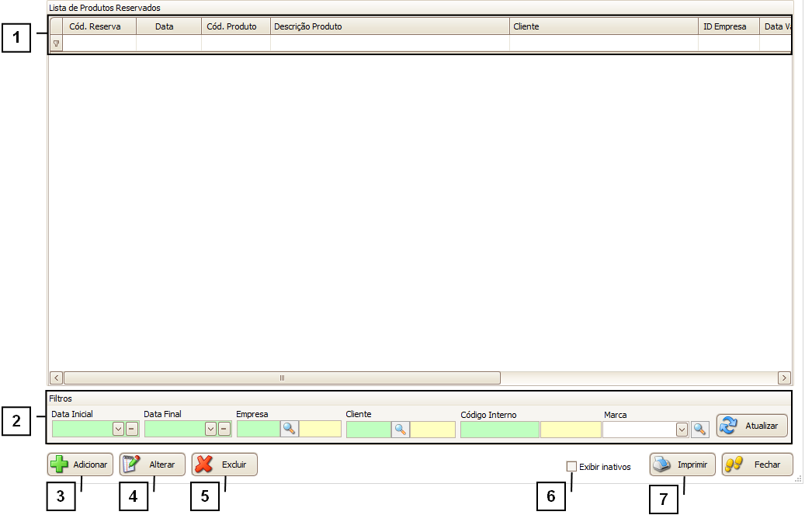Image resolution: width=812 pixels, height=522 pixels.
Task: Click the Cliente magnifier search icon
Action: click(x=401, y=429)
